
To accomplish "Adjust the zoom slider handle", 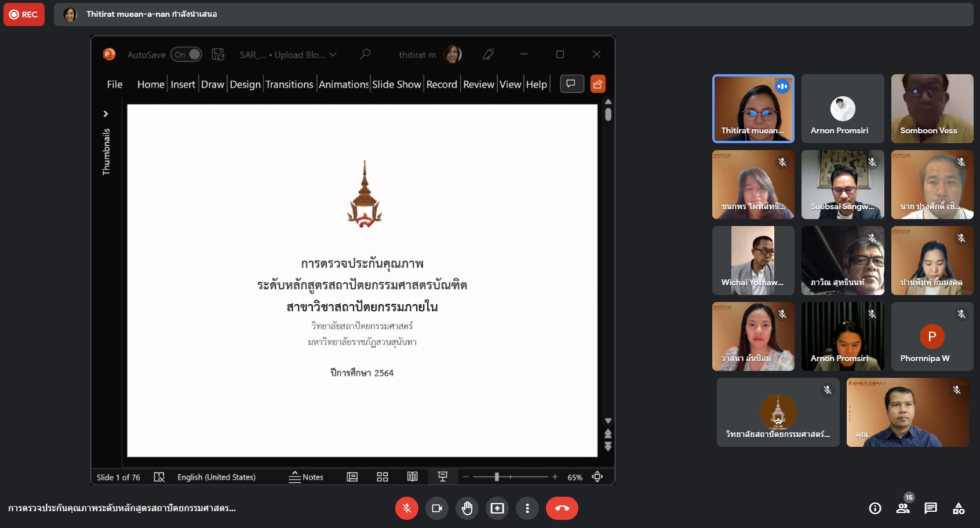I will click(497, 477).
